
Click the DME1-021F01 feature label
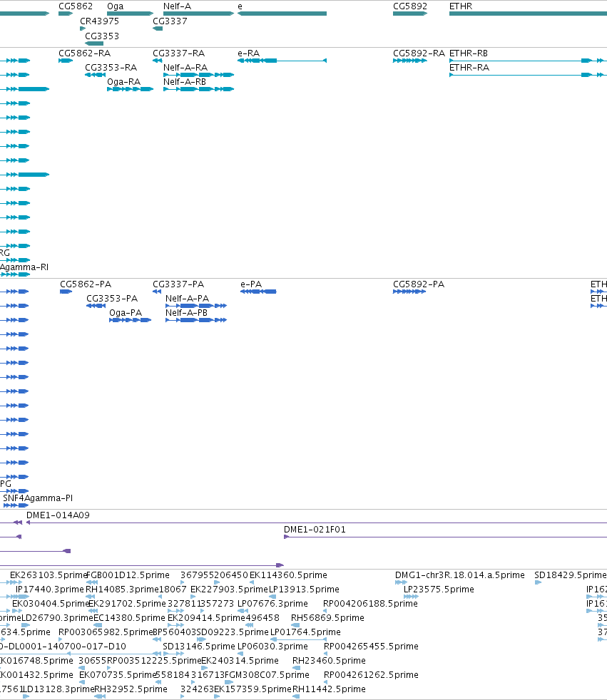[315, 530]
